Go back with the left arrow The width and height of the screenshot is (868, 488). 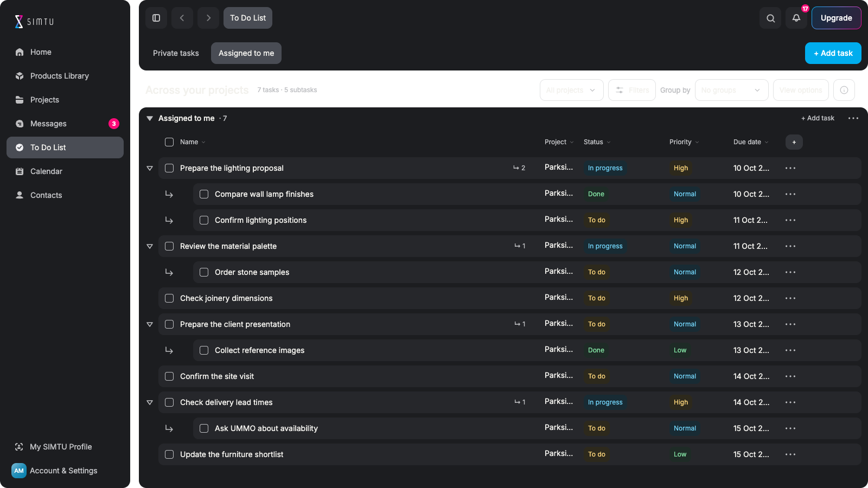(182, 18)
